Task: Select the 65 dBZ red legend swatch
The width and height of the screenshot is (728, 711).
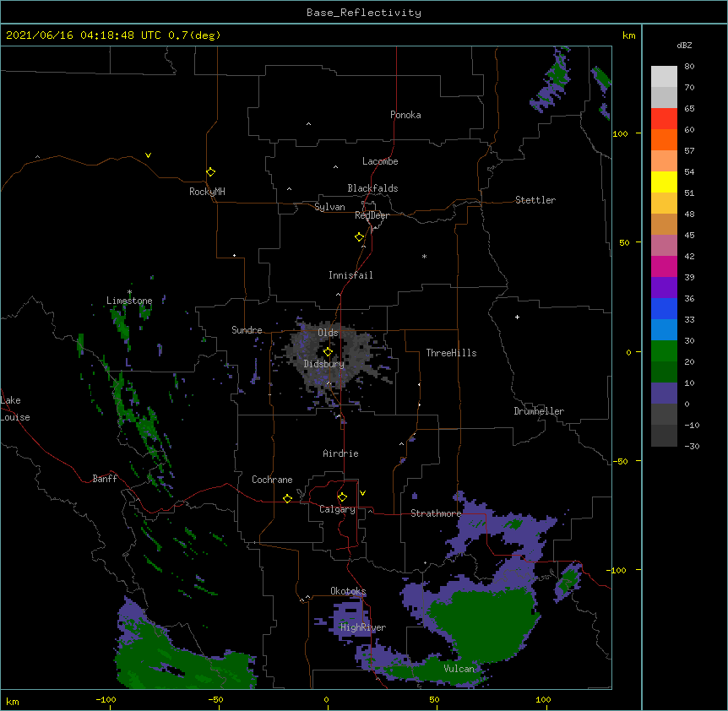Action: tap(664, 118)
